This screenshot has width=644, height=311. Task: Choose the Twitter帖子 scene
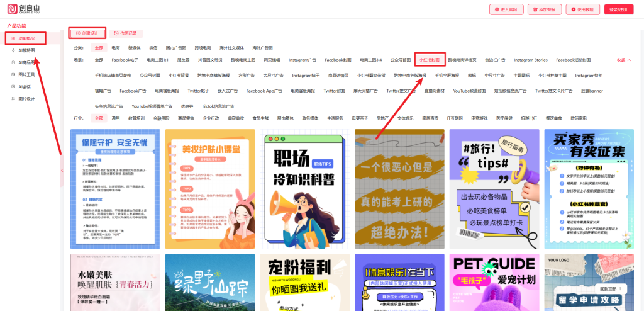tap(198, 91)
